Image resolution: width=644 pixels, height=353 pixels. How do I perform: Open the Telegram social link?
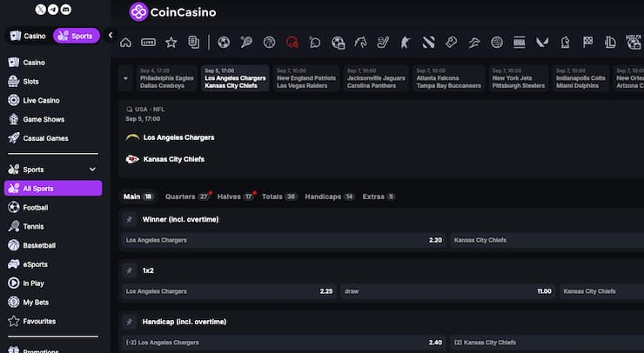[x=53, y=9]
